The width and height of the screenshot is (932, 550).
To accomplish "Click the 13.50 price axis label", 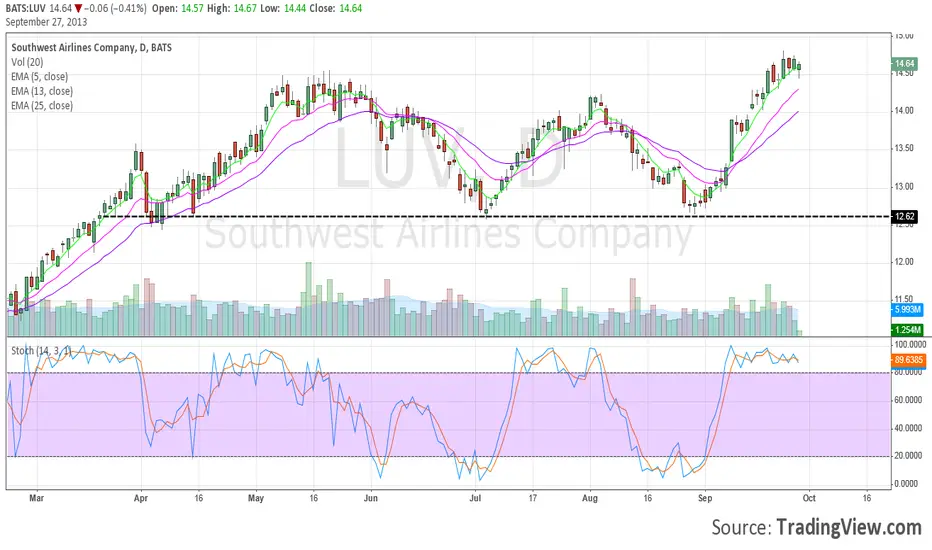I will [x=904, y=148].
